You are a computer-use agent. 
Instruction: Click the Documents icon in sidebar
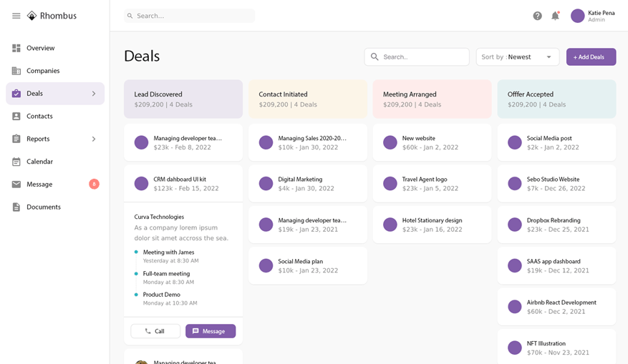16,207
